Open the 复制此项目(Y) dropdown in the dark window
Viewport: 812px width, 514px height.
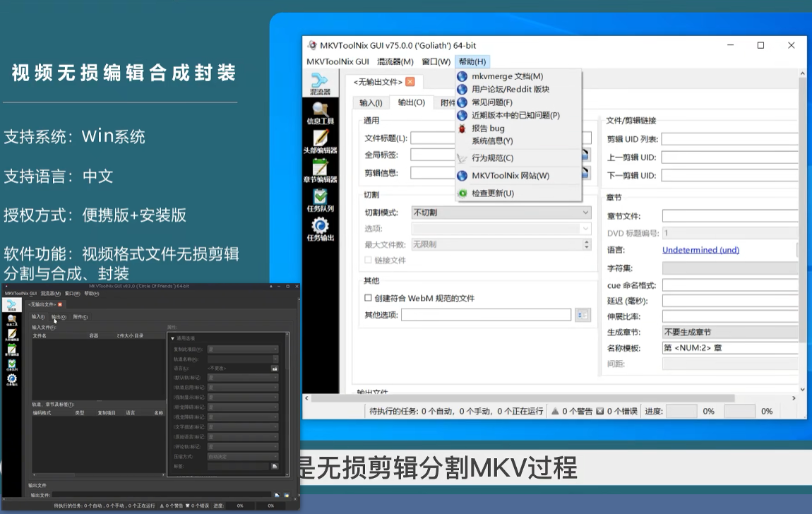point(243,349)
